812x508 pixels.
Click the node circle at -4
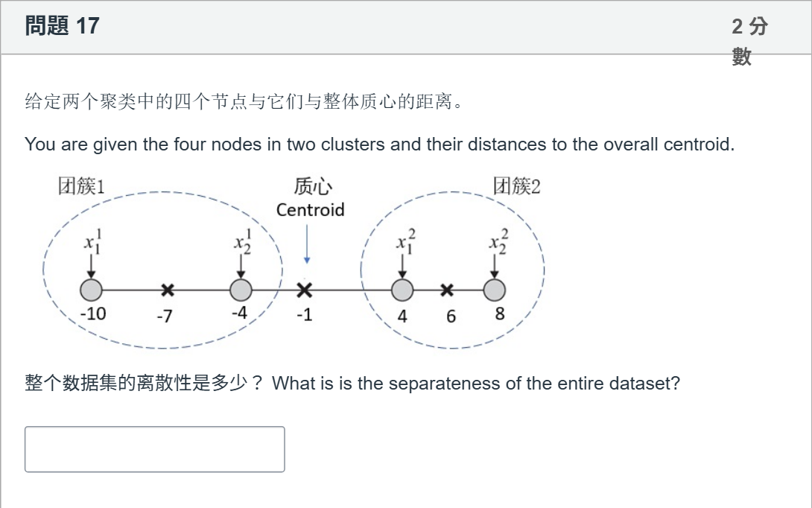tap(241, 290)
